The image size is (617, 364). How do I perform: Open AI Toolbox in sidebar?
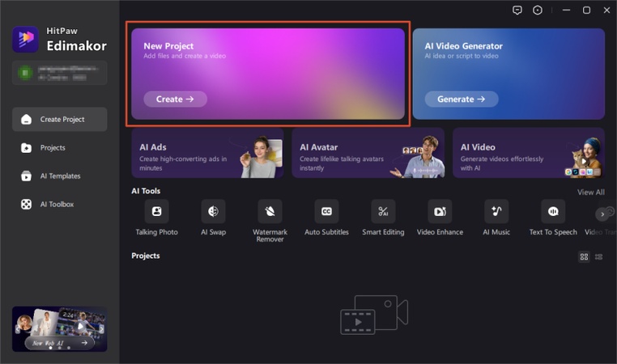(60, 205)
